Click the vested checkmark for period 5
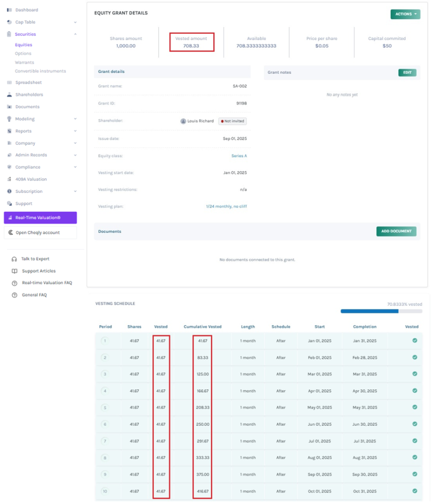Screen dimensions: 431x504 coord(415,407)
